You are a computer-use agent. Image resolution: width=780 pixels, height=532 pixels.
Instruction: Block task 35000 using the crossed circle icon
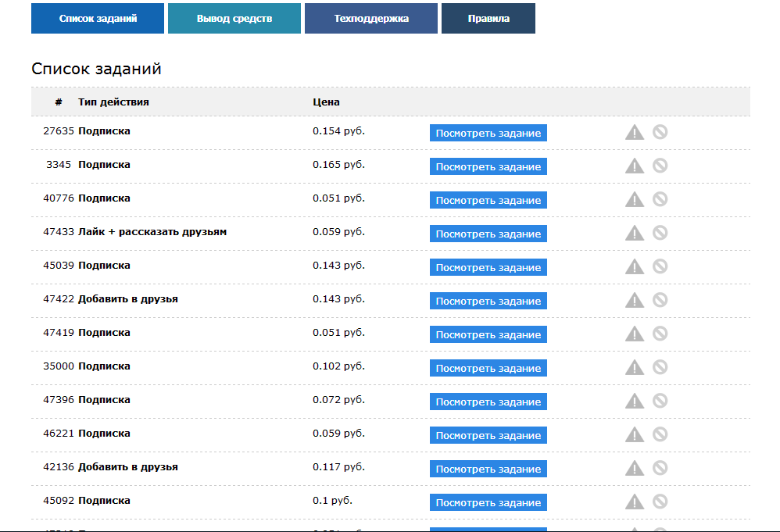pos(660,367)
